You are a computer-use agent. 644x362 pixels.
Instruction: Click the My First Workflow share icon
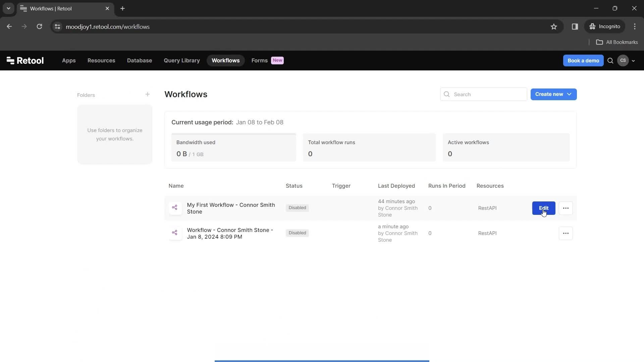[175, 208]
